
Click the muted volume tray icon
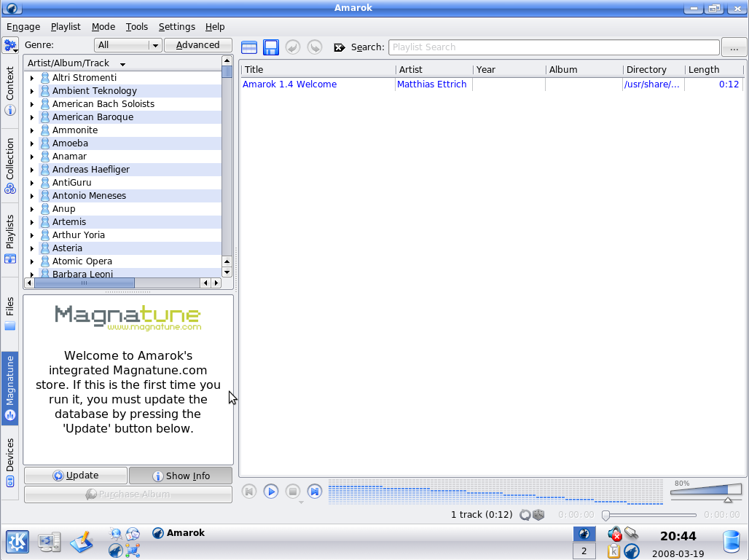pyautogui.click(x=614, y=533)
